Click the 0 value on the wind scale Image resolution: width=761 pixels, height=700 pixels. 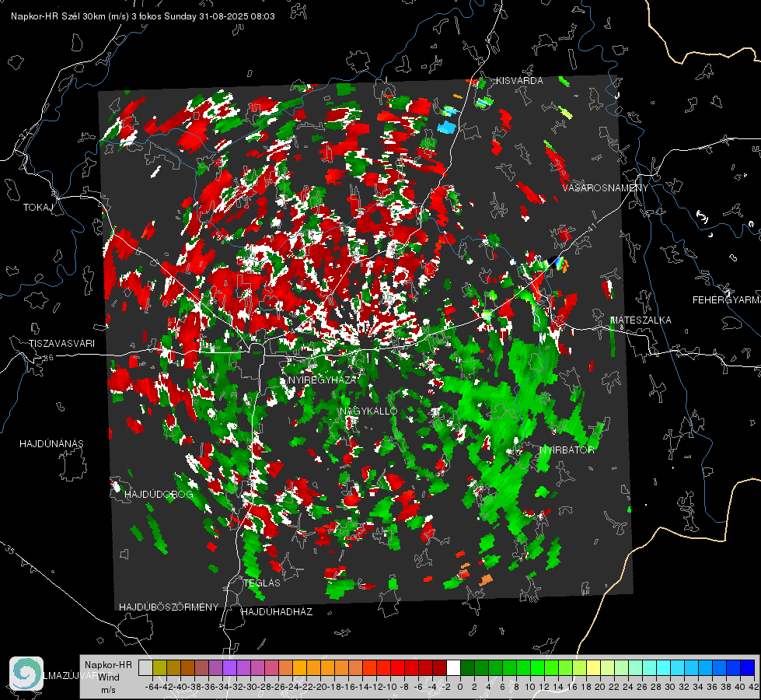460,687
